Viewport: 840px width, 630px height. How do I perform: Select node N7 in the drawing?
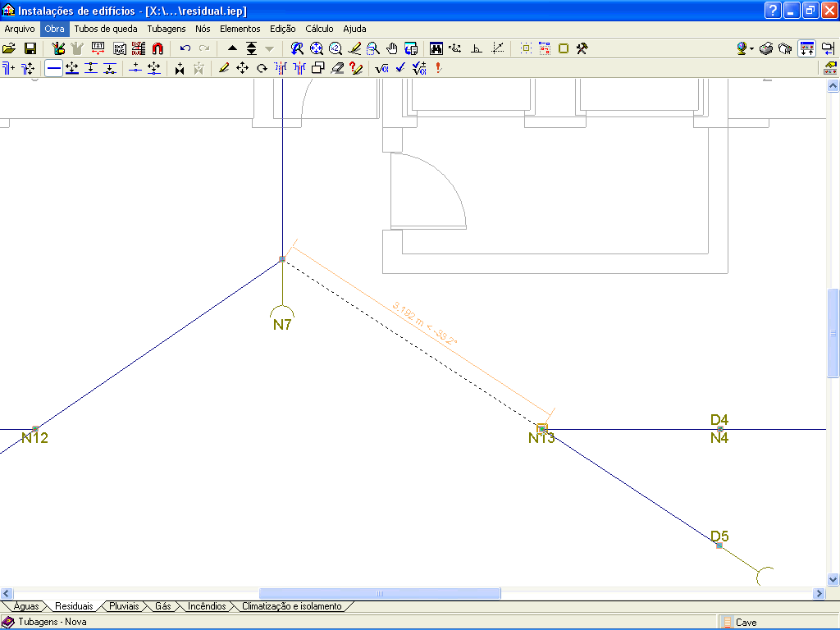pos(282,324)
